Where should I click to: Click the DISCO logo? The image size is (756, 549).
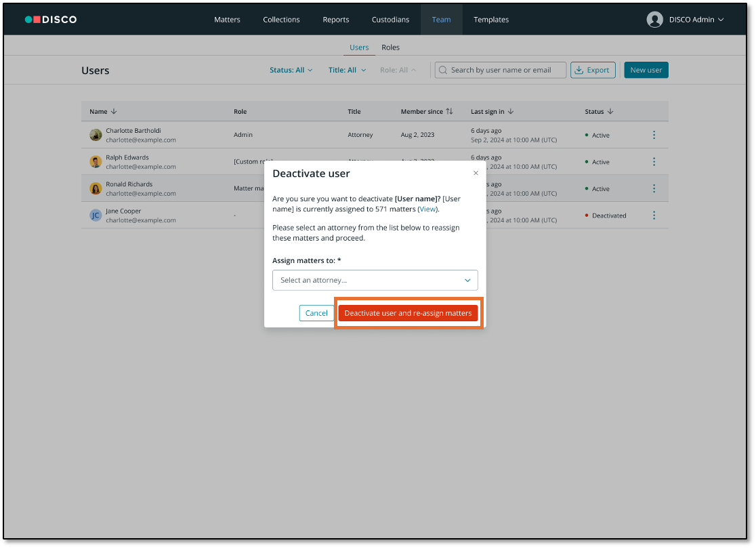pyautogui.click(x=51, y=20)
